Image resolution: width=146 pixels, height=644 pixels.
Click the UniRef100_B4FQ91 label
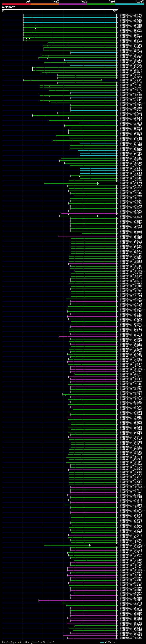coord(131,45)
